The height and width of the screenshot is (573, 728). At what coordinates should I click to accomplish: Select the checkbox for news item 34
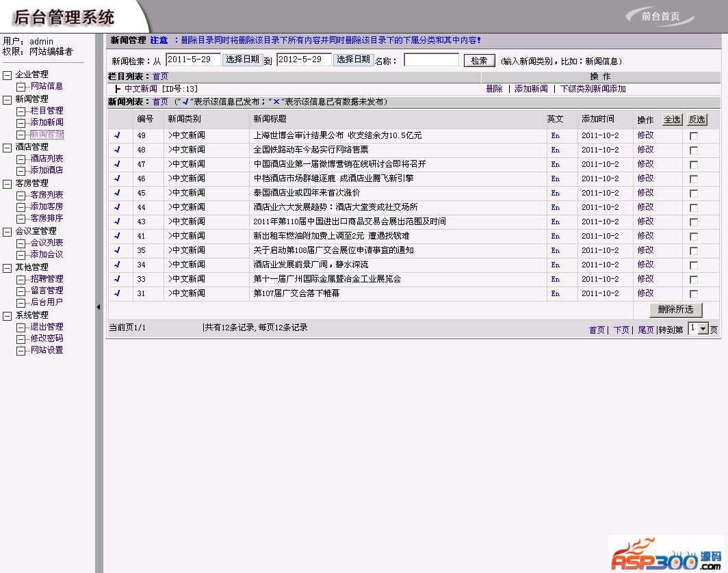[x=694, y=265]
